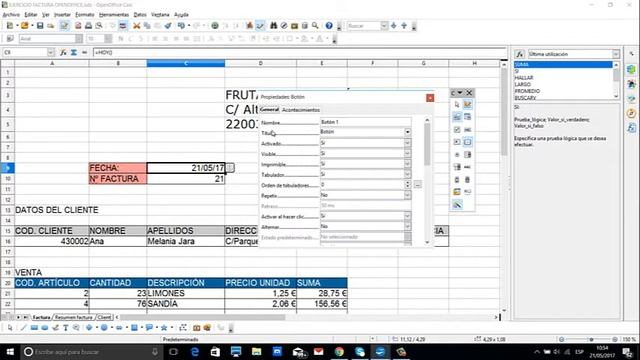Click push button control icon in form toolbar
The image size is (640, 360).
(x=467, y=142)
